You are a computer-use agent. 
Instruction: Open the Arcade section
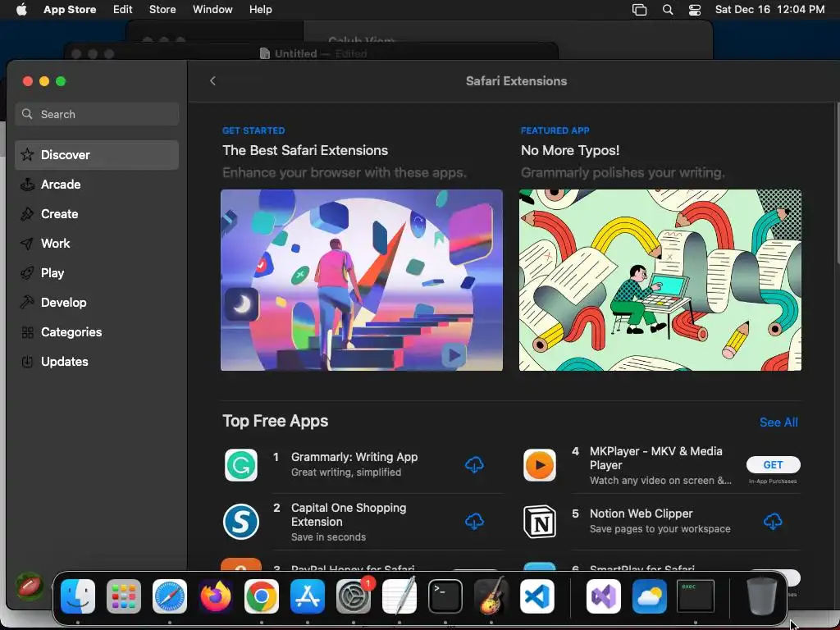(x=97, y=185)
